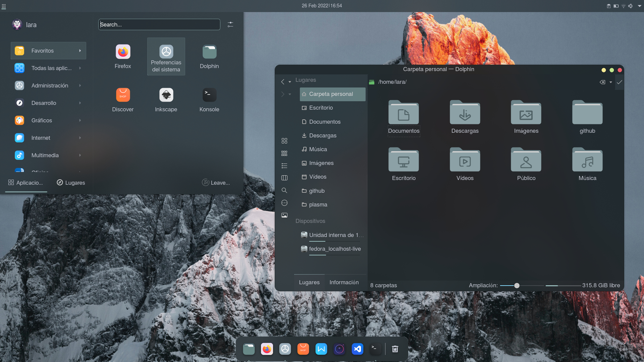Image resolution: width=644 pixels, height=362 pixels.
Task: Open the Música folder icon in file view
Action: (x=587, y=165)
